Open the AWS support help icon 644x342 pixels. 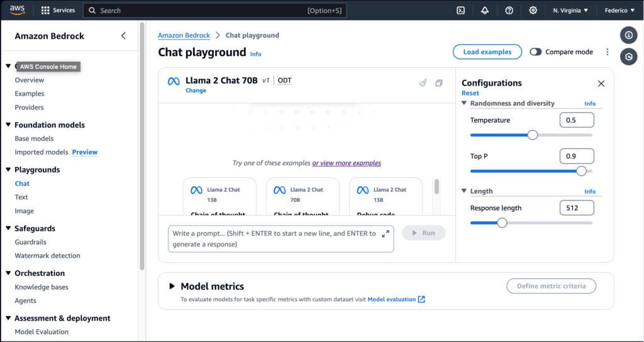click(509, 10)
